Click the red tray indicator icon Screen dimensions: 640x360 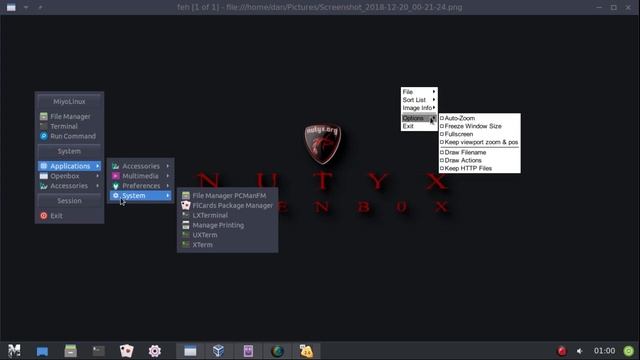(562, 351)
